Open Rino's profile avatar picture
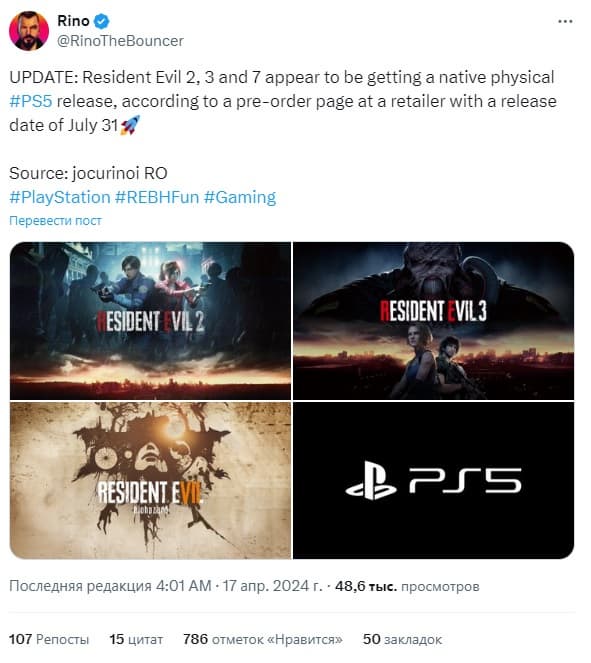Image resolution: width=591 pixels, height=663 pixels. tap(29, 31)
